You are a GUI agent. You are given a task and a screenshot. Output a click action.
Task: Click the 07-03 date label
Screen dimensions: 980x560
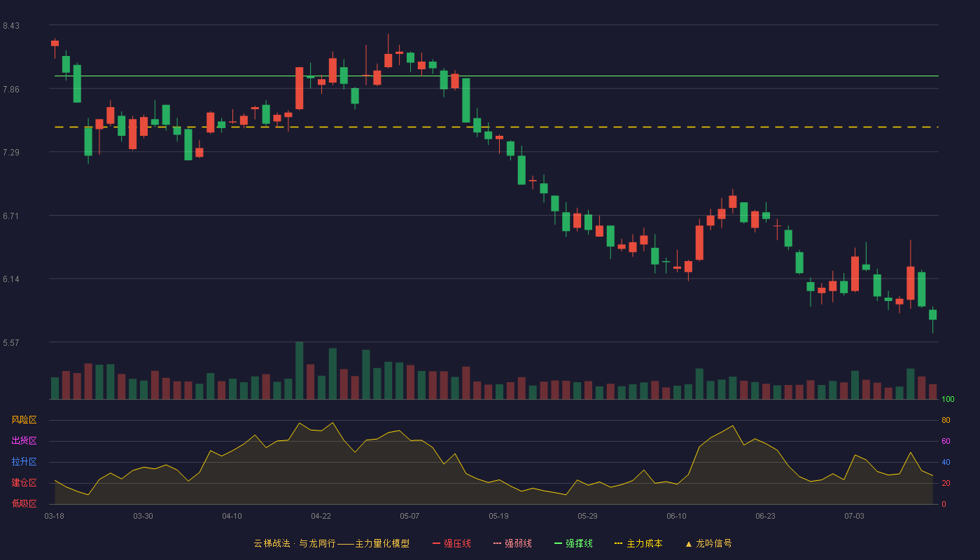(x=854, y=516)
